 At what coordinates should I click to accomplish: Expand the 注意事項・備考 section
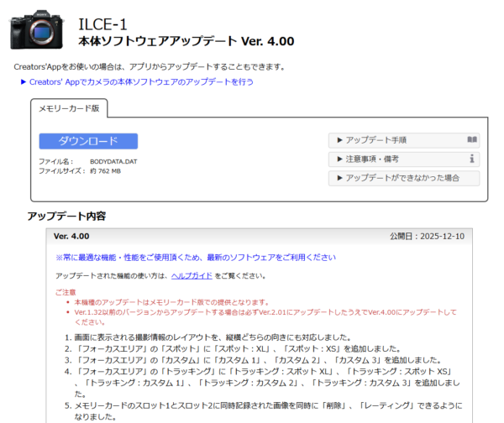[404, 159]
